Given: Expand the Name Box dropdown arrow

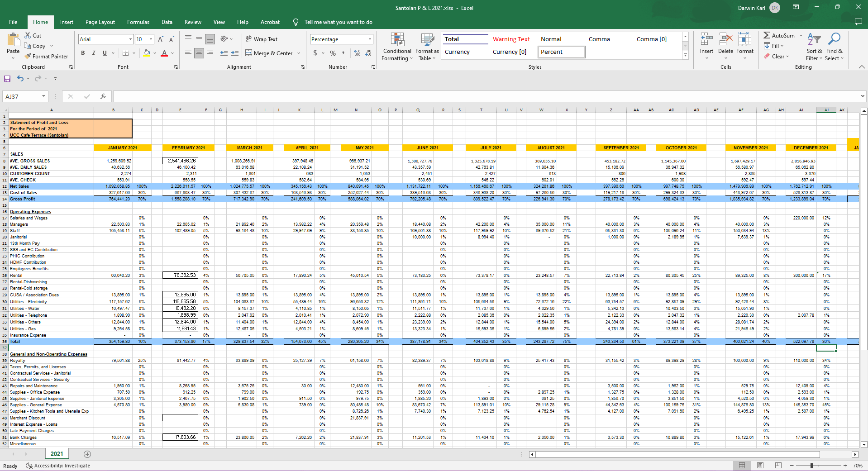Looking at the screenshot, I should [43, 96].
